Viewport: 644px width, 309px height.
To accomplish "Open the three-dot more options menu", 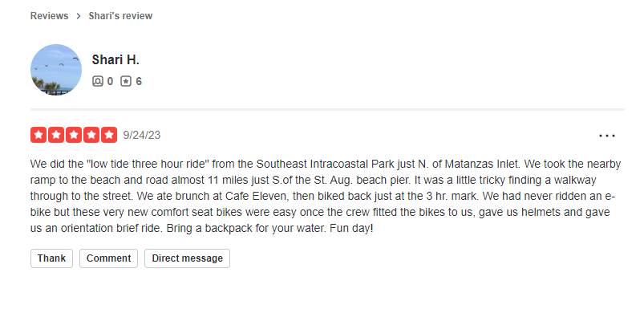I will tap(606, 136).
